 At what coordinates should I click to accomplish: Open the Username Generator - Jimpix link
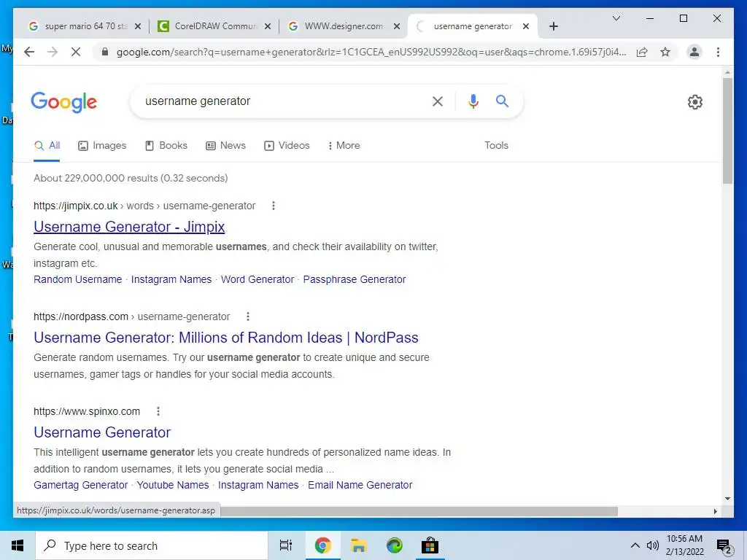(129, 227)
